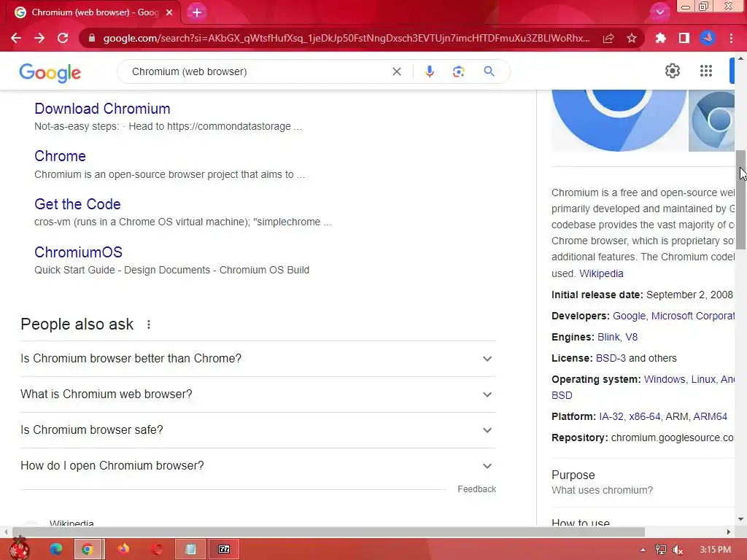Open Microsoft Edge from the taskbar
Viewport: 747px width, 560px height.
(56, 549)
